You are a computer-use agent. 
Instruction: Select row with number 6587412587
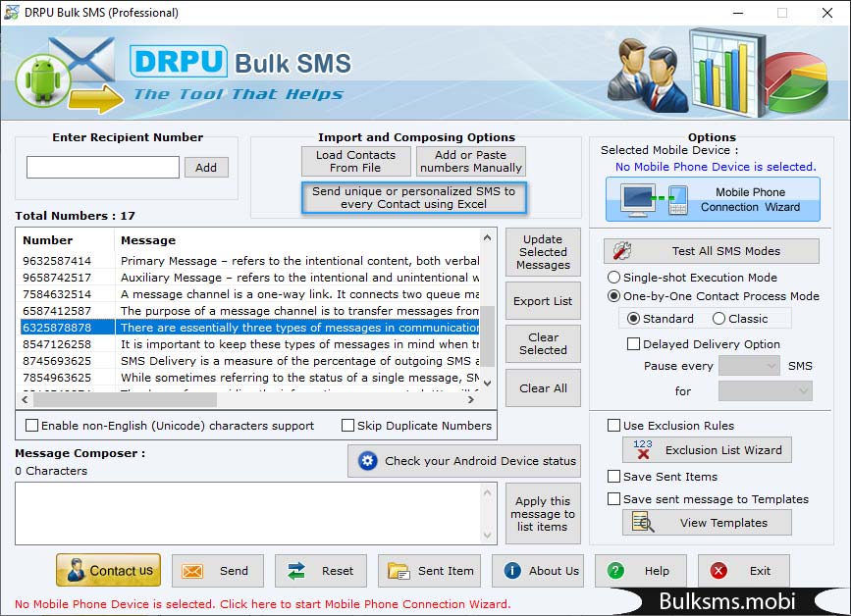[249, 311]
